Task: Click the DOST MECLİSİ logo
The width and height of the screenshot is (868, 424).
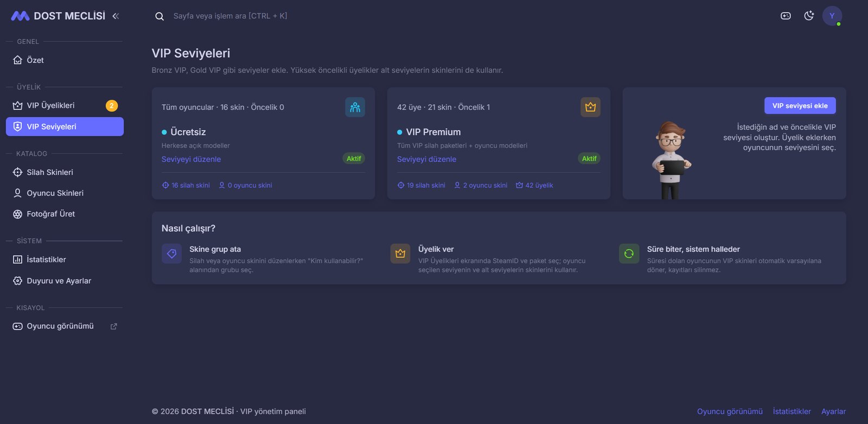Action: point(58,16)
